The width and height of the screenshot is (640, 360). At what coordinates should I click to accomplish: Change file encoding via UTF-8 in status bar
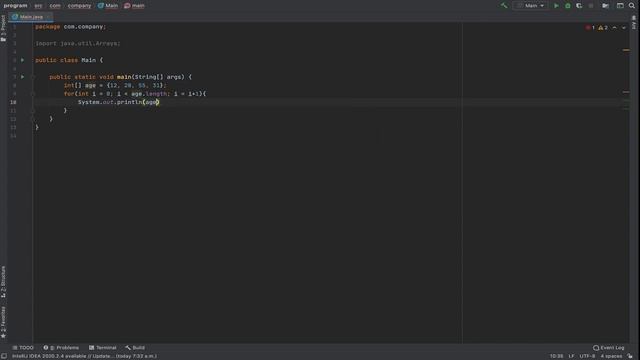pyautogui.click(x=587, y=356)
